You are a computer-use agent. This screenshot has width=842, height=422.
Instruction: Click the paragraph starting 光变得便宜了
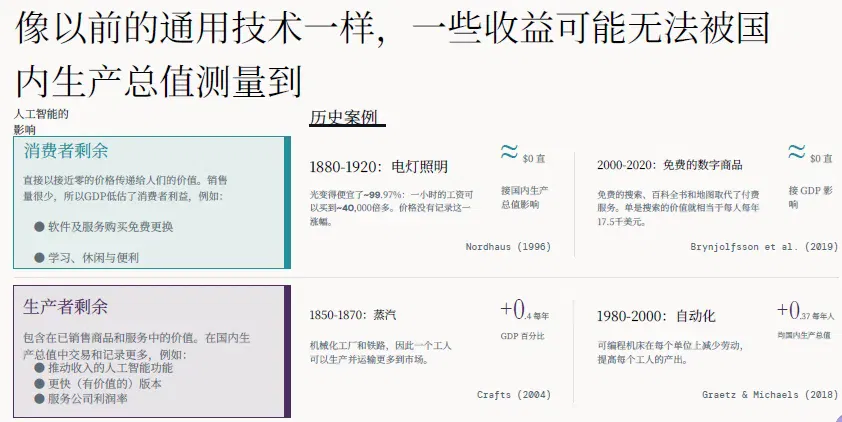click(x=391, y=208)
